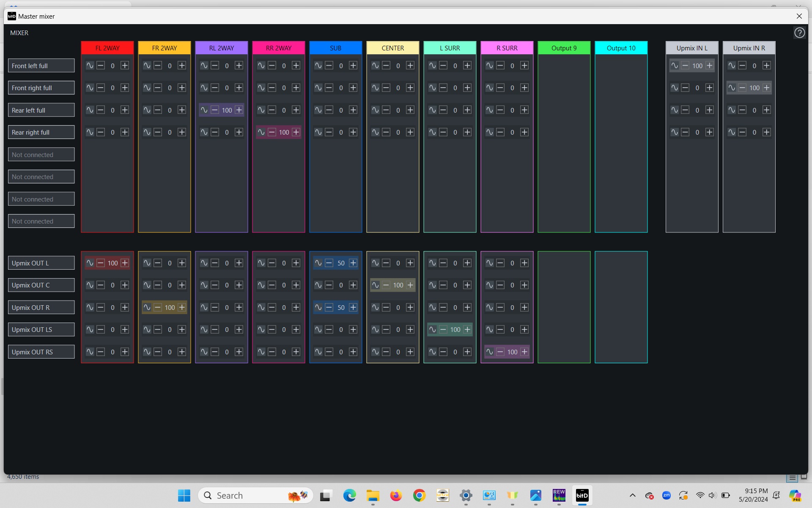Increase Rear right full level in Upmix IN R
This screenshot has width=812, height=508.
(767, 132)
